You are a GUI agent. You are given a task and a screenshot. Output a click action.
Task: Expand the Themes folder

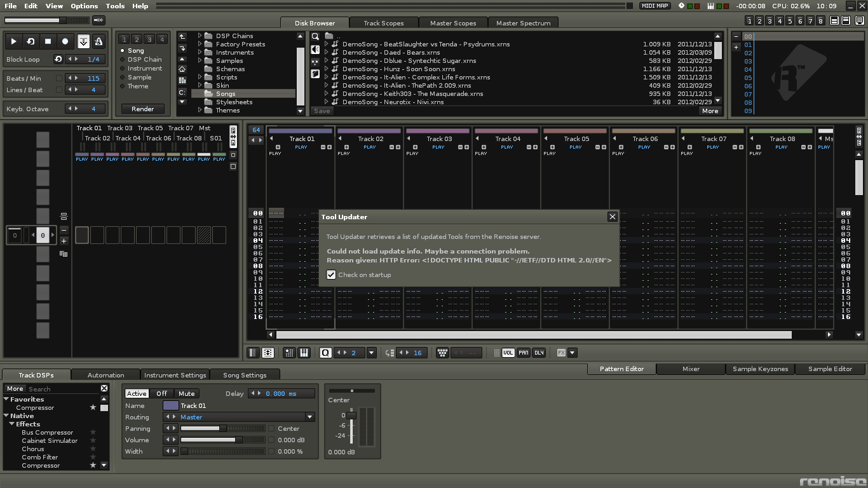[200, 110]
